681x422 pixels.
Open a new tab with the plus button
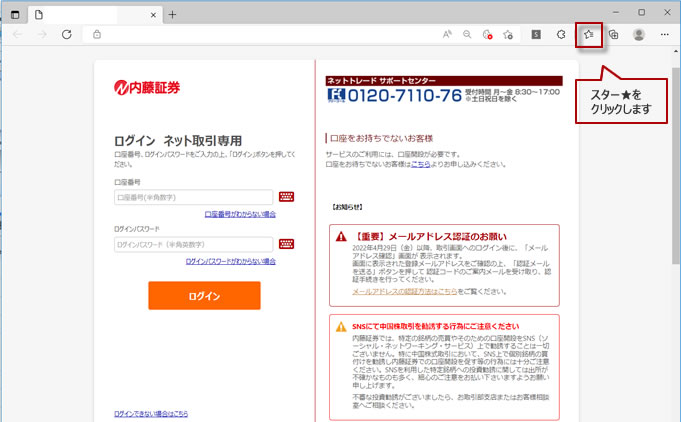[172, 13]
